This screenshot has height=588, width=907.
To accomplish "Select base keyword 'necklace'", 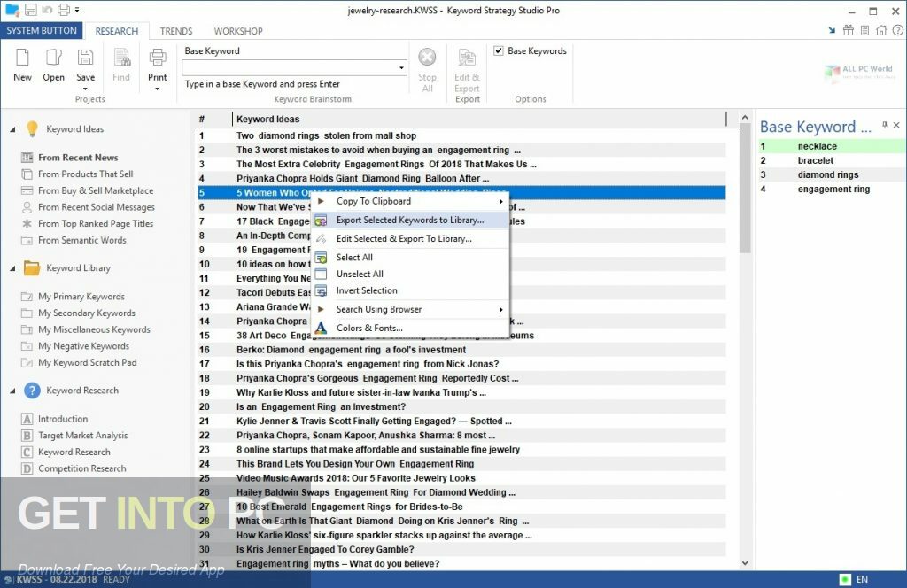I will [818, 146].
